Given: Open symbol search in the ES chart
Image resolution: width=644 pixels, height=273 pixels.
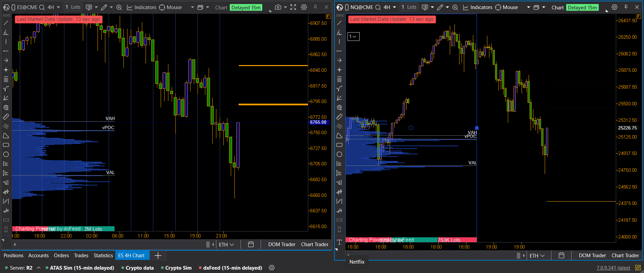Looking at the screenshot, I should tap(42, 7).
